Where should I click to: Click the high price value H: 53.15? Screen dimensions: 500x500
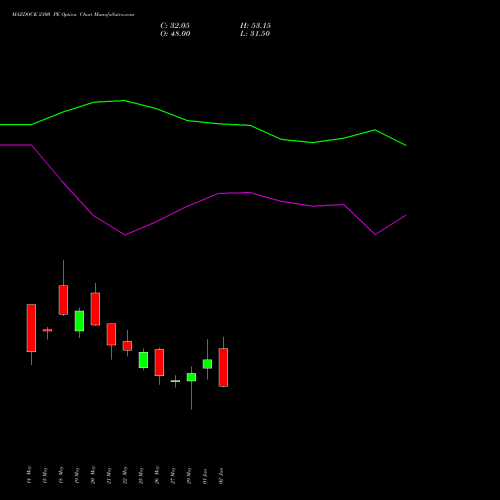click(x=255, y=26)
